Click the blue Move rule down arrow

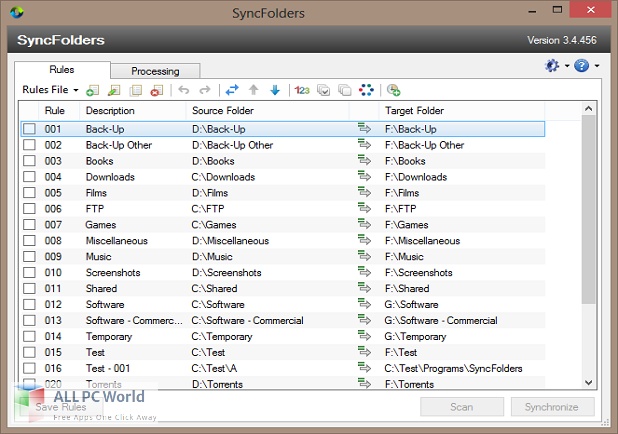(x=275, y=90)
